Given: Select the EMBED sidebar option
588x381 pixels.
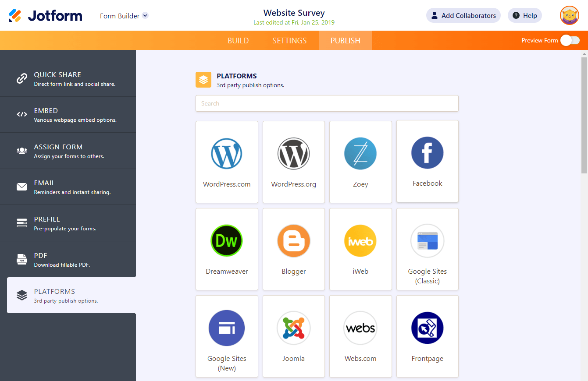Looking at the screenshot, I should tap(68, 114).
